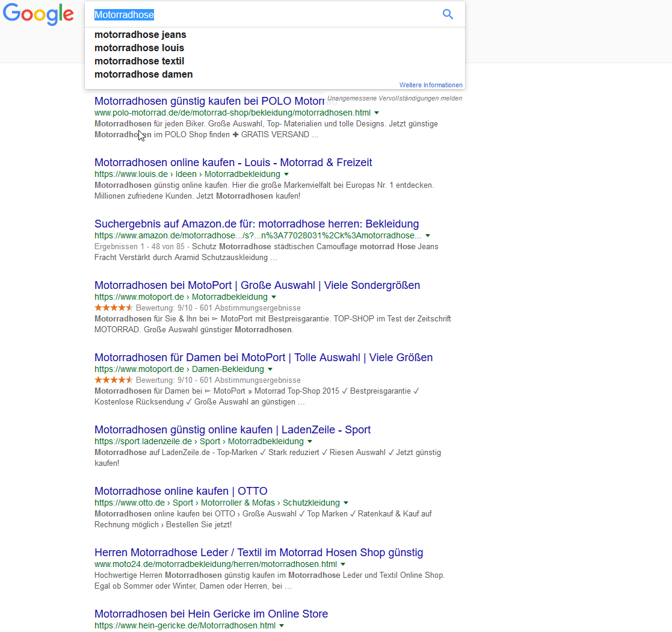This screenshot has width=672, height=632.
Task: Click snippet text 'Rechnung möglich › Bestellen Sie jetzt!'
Action: (163, 524)
